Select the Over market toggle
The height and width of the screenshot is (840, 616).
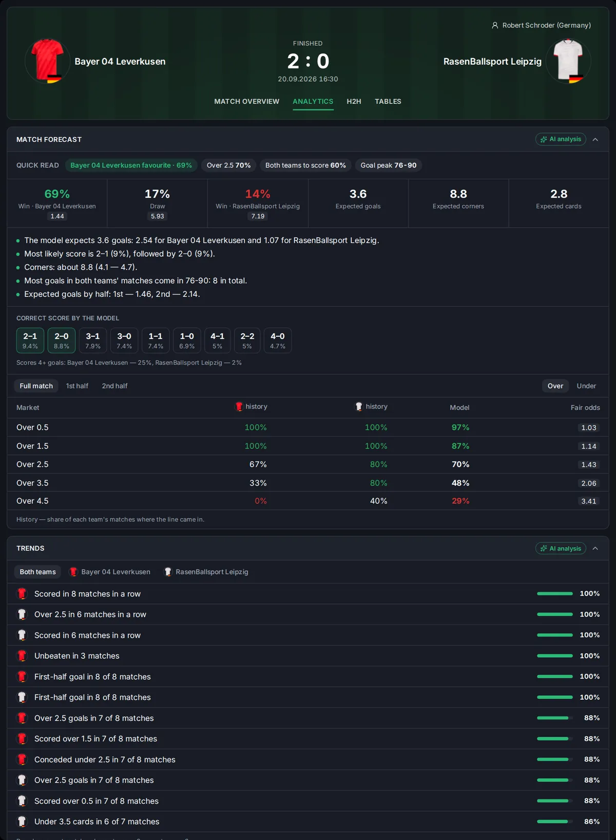click(x=555, y=386)
